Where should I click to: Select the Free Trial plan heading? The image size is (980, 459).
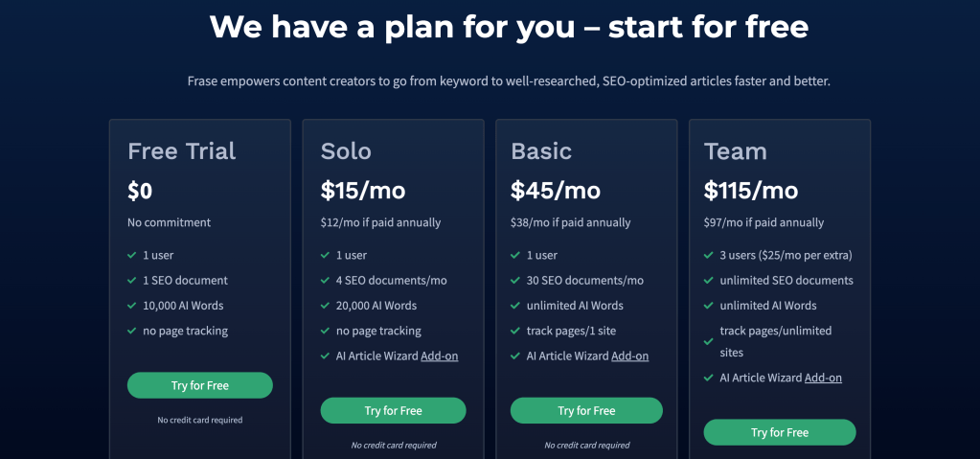pyautogui.click(x=181, y=151)
